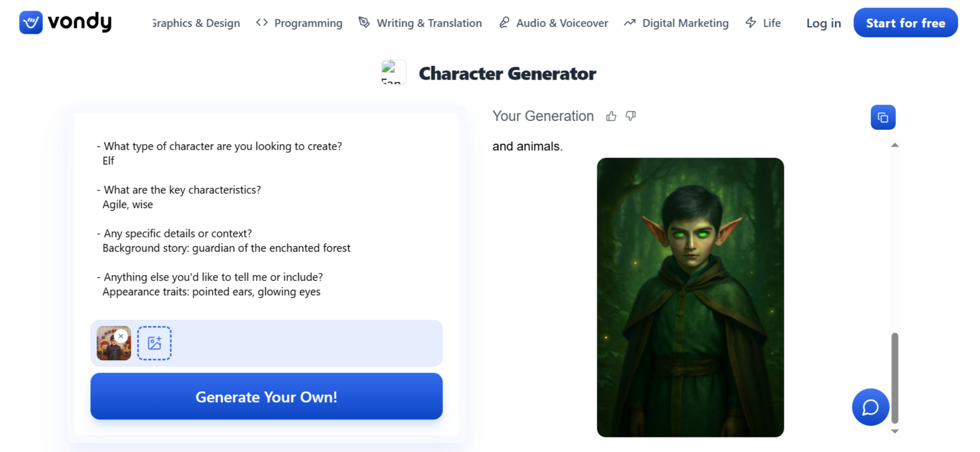980x452 pixels.
Task: Click Generate Your Own! button
Action: (266, 397)
